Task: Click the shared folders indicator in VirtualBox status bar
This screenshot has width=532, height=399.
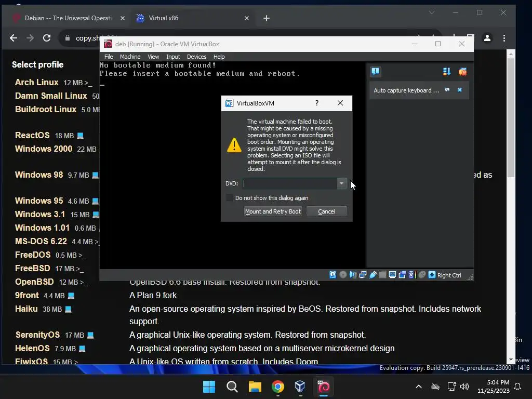Action: pos(382,275)
